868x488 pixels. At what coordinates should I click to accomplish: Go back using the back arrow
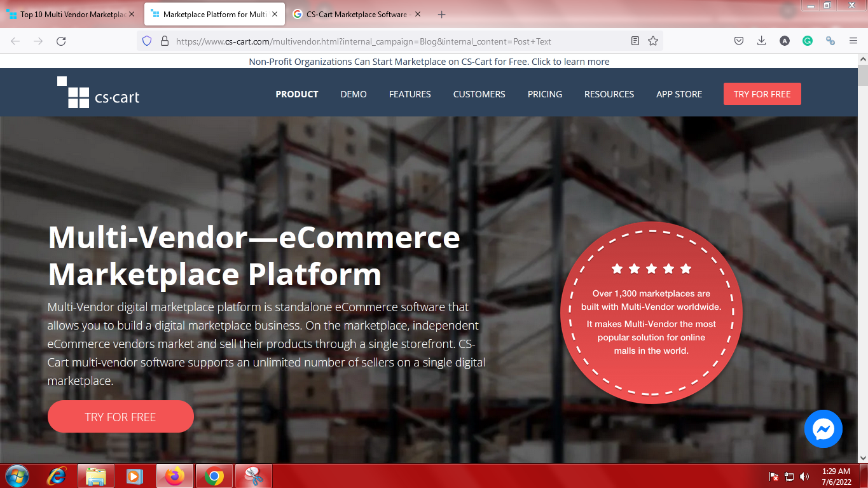pos(15,41)
